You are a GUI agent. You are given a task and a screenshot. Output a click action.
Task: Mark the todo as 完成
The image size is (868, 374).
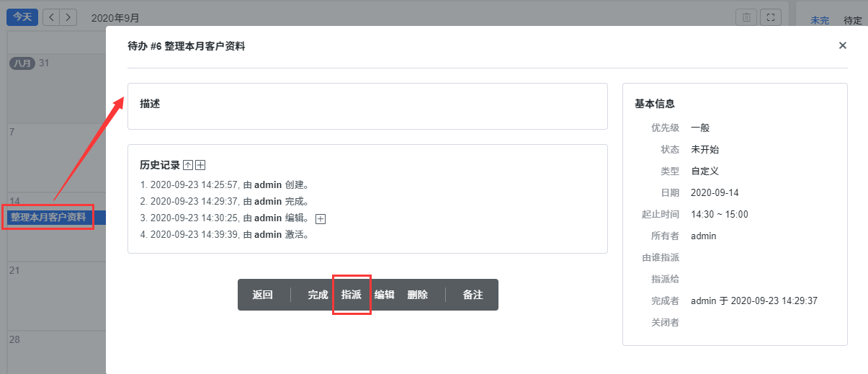click(318, 295)
